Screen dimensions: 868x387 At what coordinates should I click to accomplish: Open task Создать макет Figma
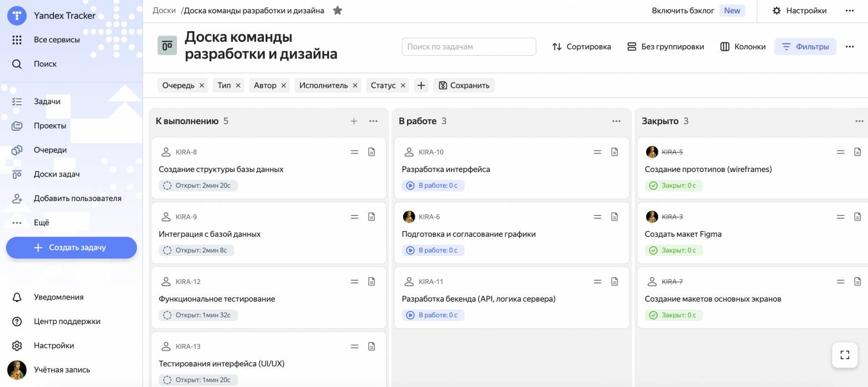[683, 234]
